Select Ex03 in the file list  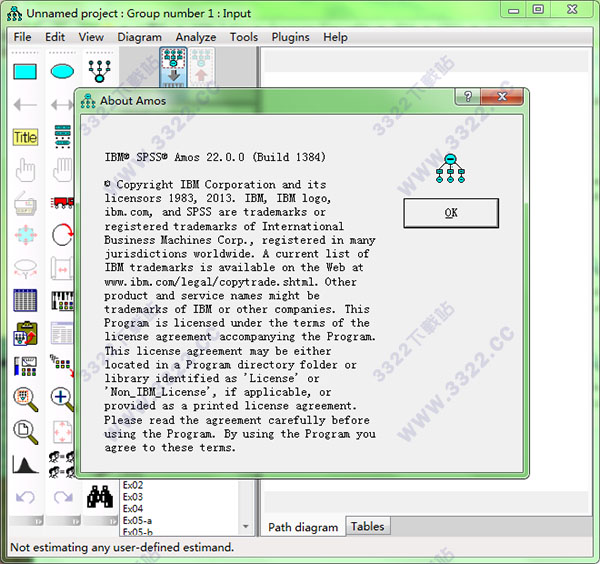[x=133, y=497]
